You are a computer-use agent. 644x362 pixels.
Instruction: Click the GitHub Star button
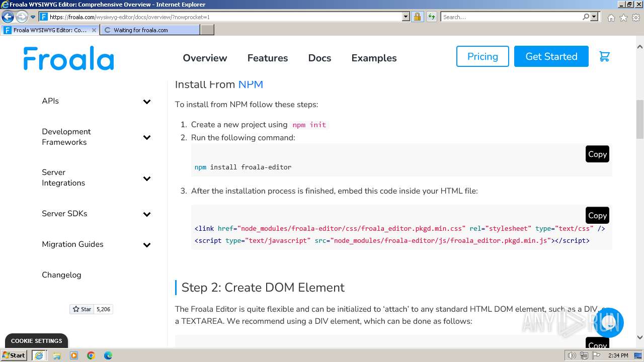(x=82, y=309)
